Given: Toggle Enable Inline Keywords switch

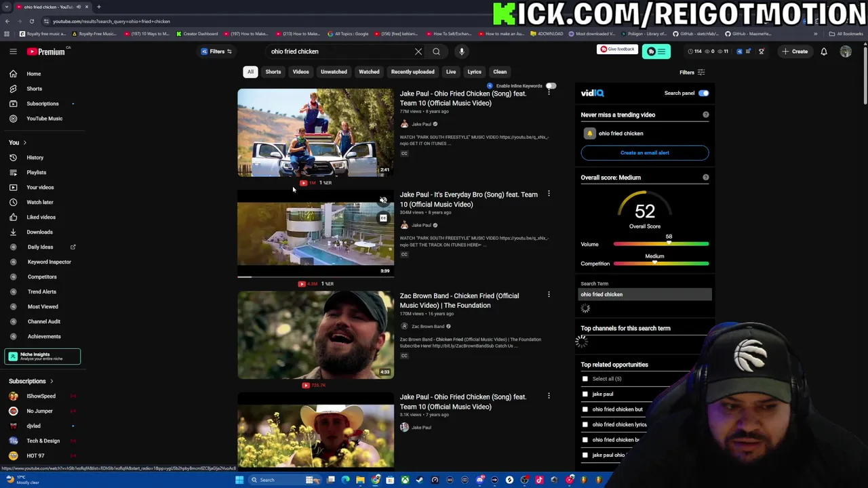Looking at the screenshot, I should coord(551,86).
